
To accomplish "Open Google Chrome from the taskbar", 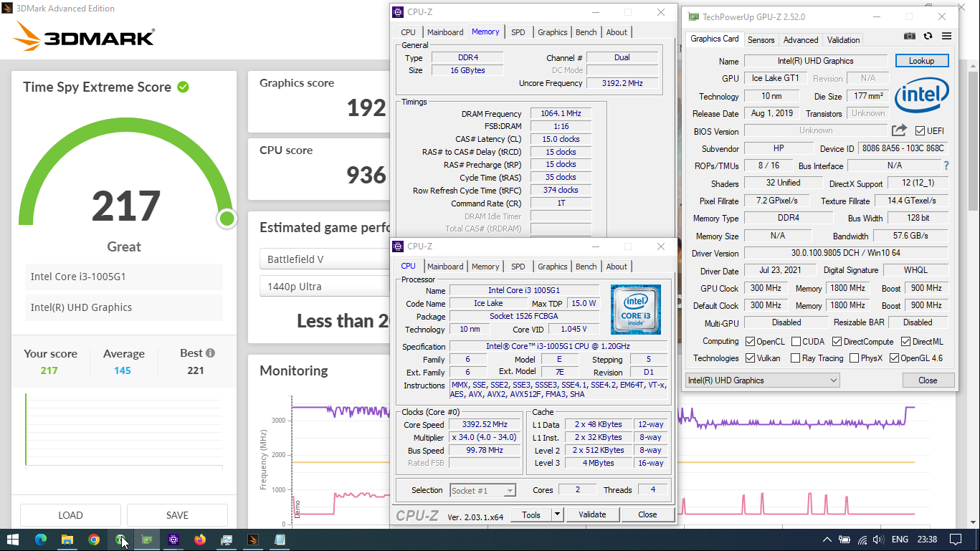I will 94,540.
